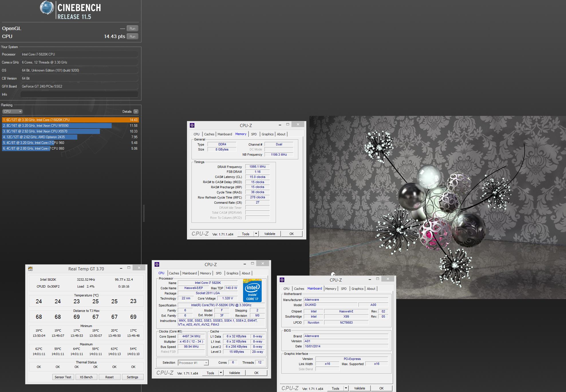566x392 pixels.
Task: Open CPU tab in CPU-Z Mainboard window
Action: point(286,289)
